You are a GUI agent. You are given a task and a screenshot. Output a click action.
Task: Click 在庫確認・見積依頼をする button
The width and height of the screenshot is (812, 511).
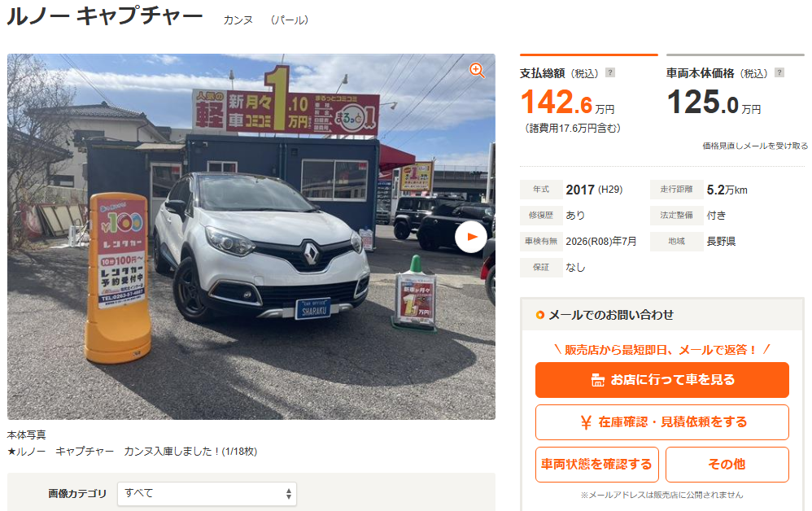(x=662, y=422)
